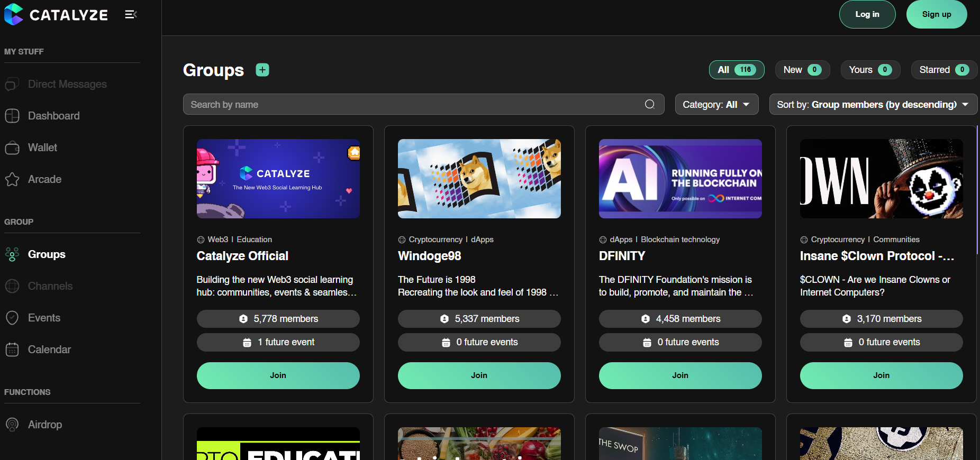Click the Catalyze logo icon

click(x=13, y=14)
